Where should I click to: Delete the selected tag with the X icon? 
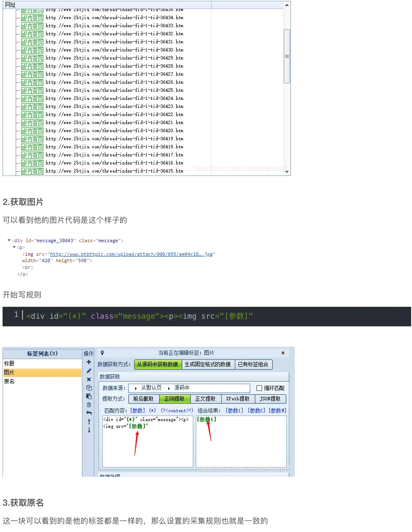pyautogui.click(x=89, y=379)
